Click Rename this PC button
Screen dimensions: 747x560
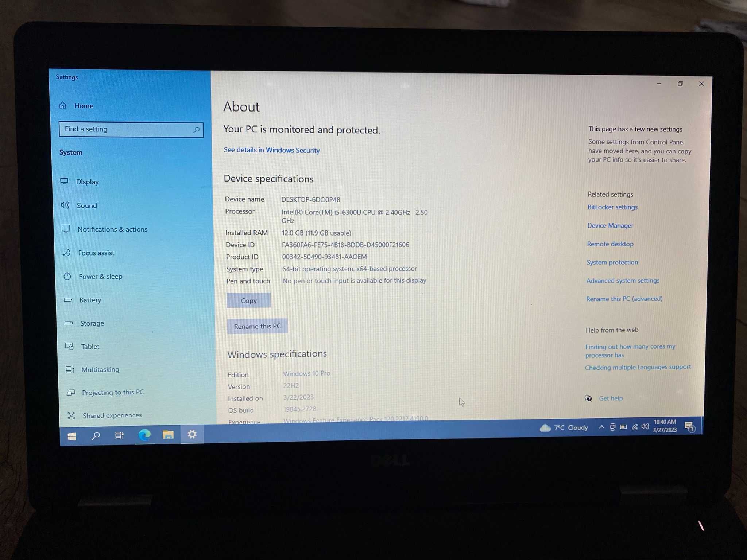click(257, 326)
